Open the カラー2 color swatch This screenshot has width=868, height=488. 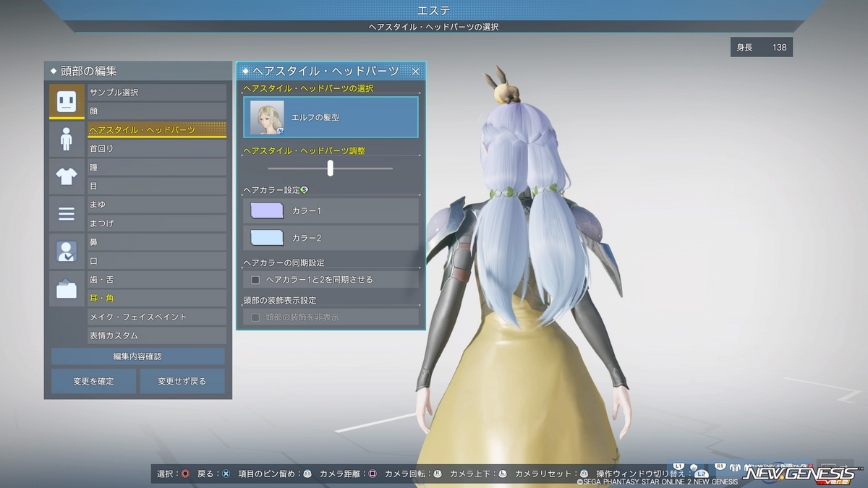point(267,238)
